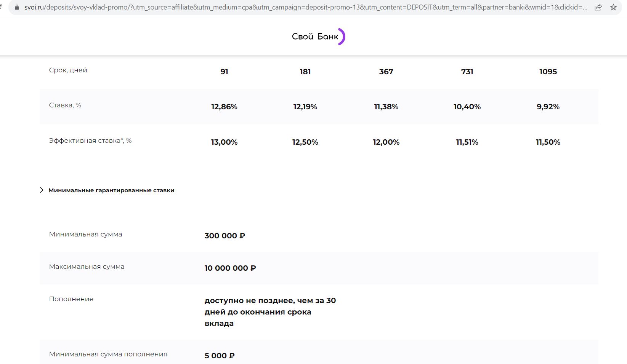Select the 91 days term column
This screenshot has width=627, height=364.
(x=224, y=72)
